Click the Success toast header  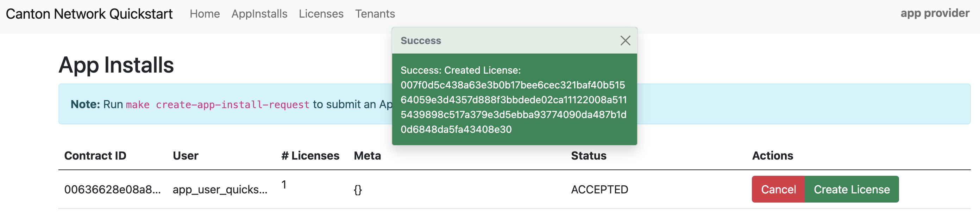coord(421,41)
